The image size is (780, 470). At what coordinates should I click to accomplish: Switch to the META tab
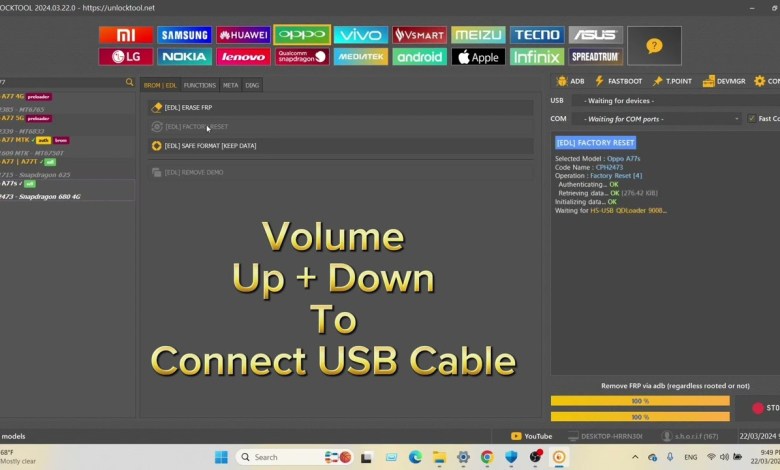[x=230, y=85]
